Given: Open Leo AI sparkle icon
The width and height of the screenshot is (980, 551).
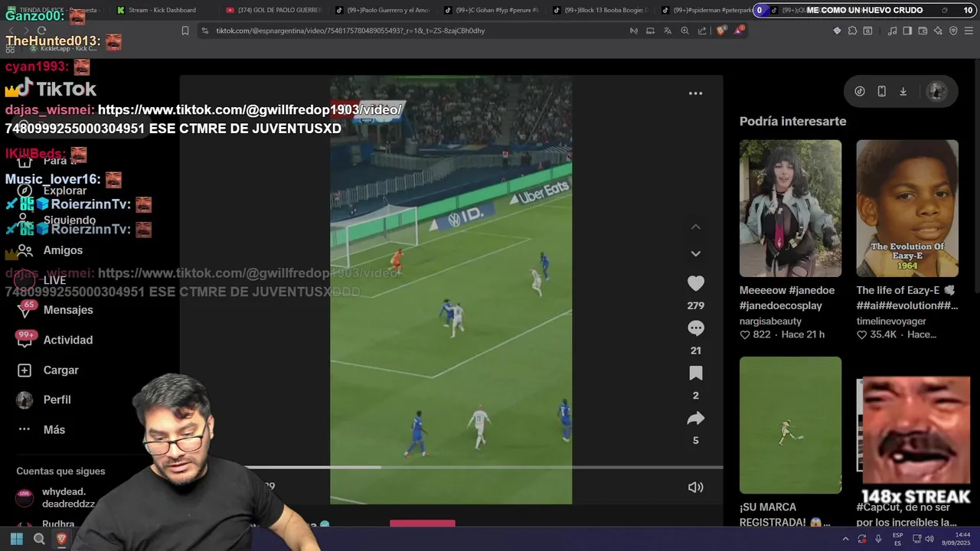Looking at the screenshot, I should (938, 31).
